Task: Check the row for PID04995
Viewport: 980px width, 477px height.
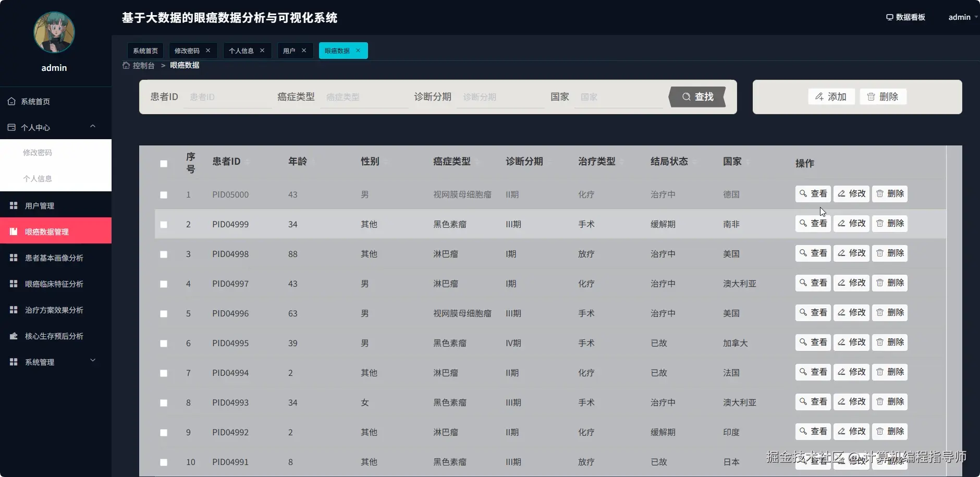Action: point(164,344)
